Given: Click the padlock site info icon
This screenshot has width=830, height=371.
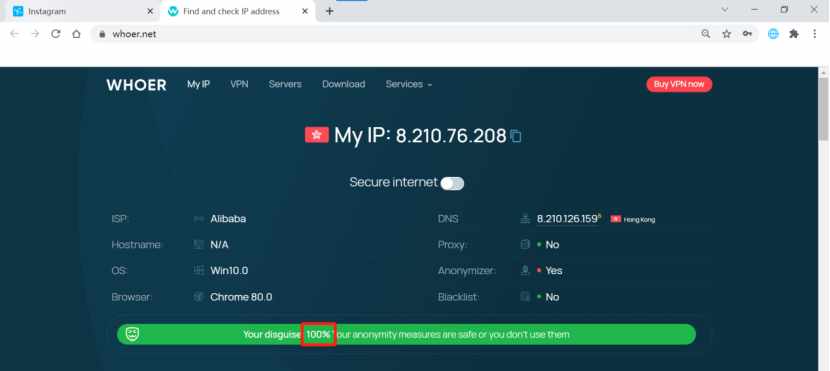Looking at the screenshot, I should coord(102,34).
